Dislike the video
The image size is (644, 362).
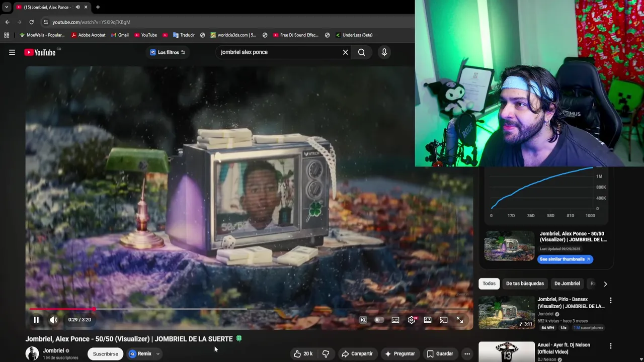coord(326,354)
